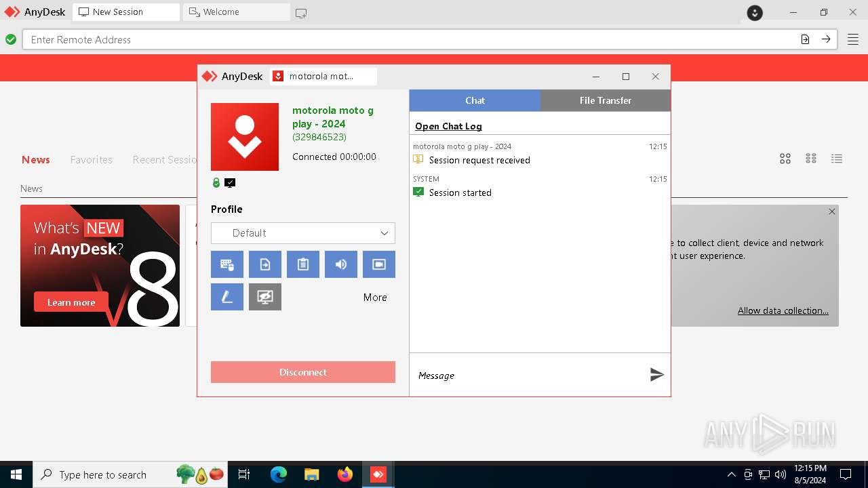Switch to list view
868x488 pixels.
coord(837,159)
